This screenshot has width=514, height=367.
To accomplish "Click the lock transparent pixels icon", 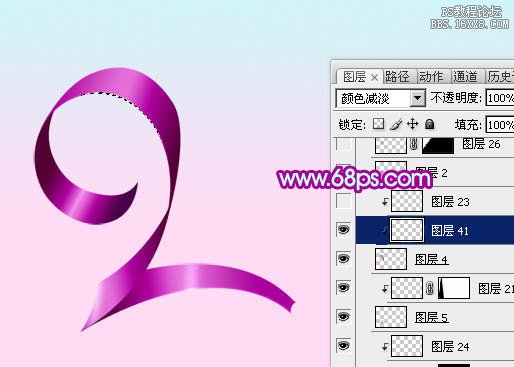I will 378,124.
